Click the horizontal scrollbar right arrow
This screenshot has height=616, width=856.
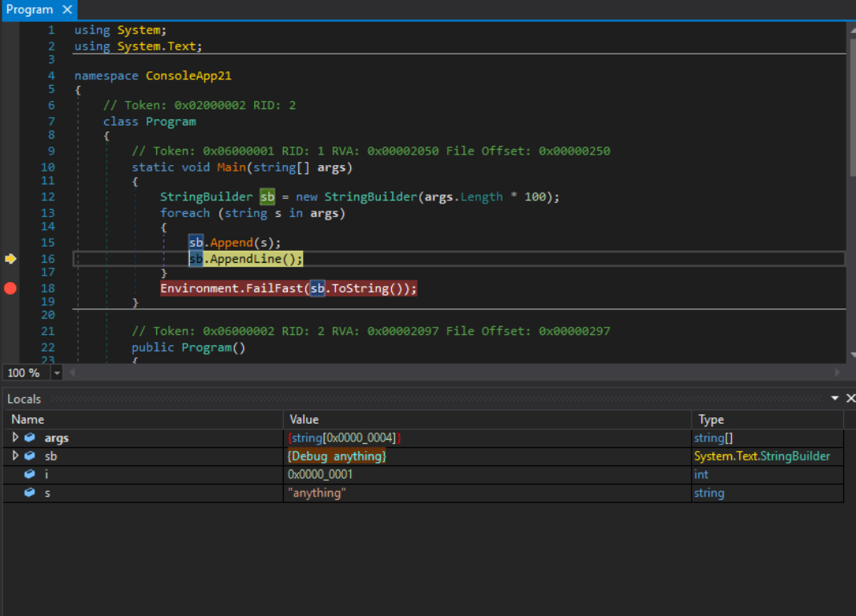[x=838, y=372]
